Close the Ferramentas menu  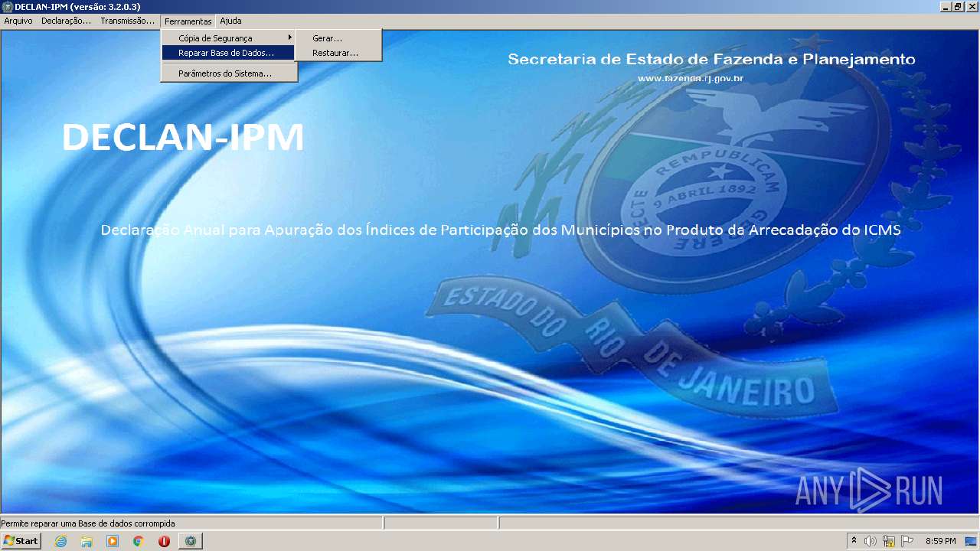click(188, 21)
